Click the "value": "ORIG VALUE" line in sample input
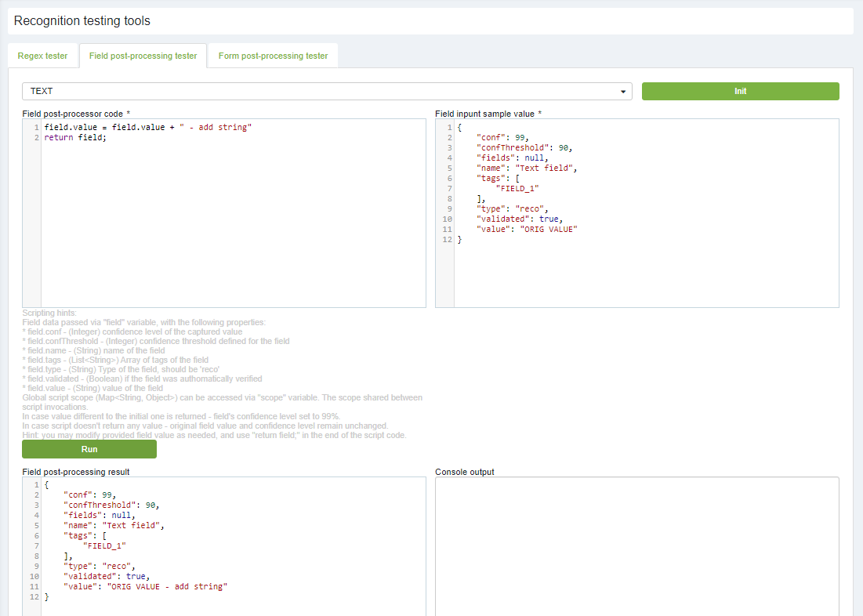The width and height of the screenshot is (863, 616). [527, 230]
